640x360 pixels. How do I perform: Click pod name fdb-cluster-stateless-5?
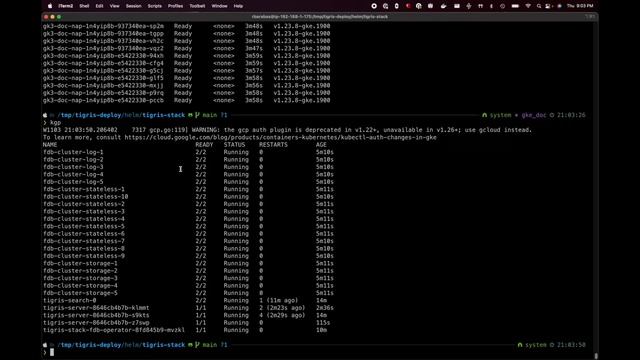pos(84,226)
